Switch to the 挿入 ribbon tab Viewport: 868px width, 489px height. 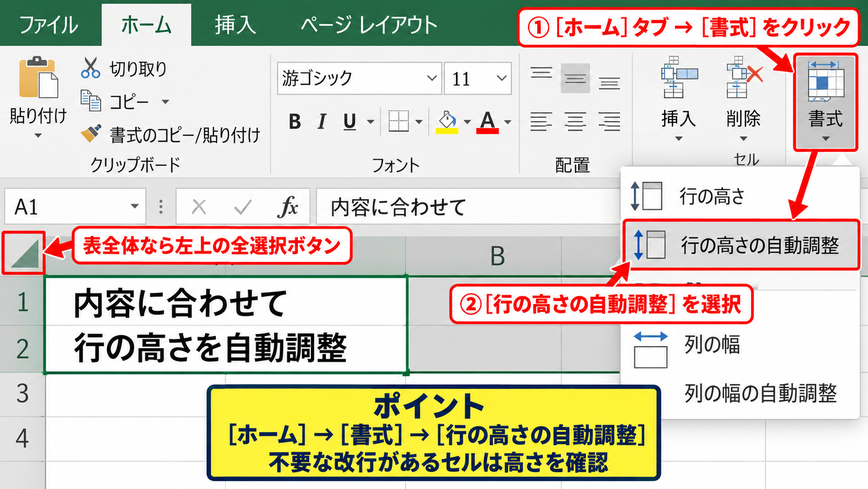[x=235, y=24]
